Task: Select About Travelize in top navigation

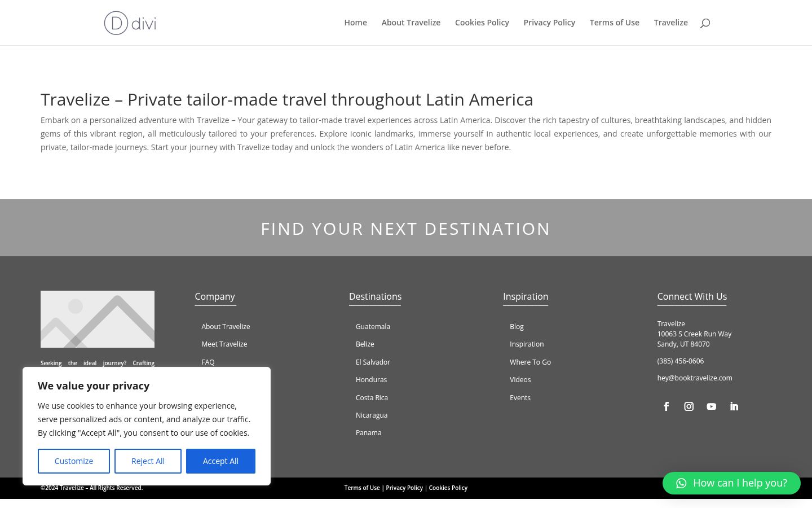Action: tap(411, 23)
